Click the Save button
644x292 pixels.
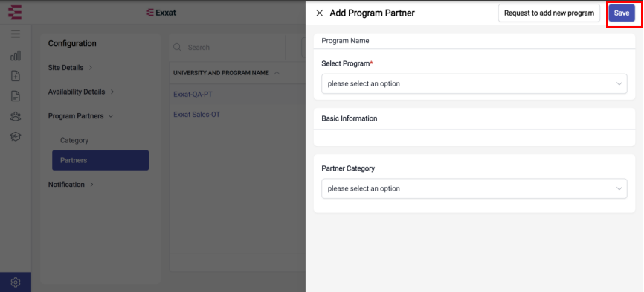point(622,13)
